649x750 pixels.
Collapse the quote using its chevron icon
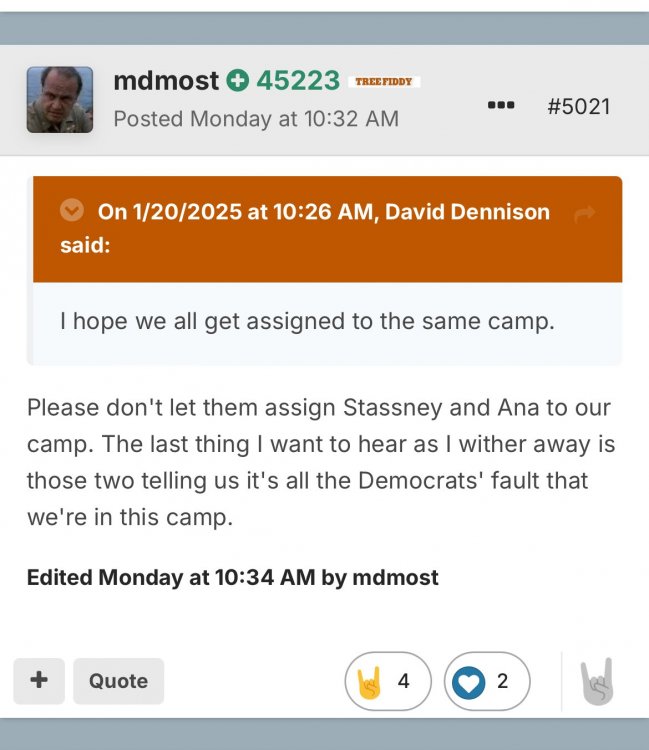tap(71, 211)
